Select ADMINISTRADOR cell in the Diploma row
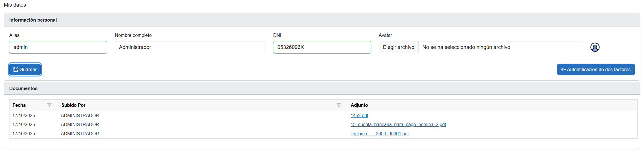This screenshot has height=152, width=644. [x=80, y=134]
